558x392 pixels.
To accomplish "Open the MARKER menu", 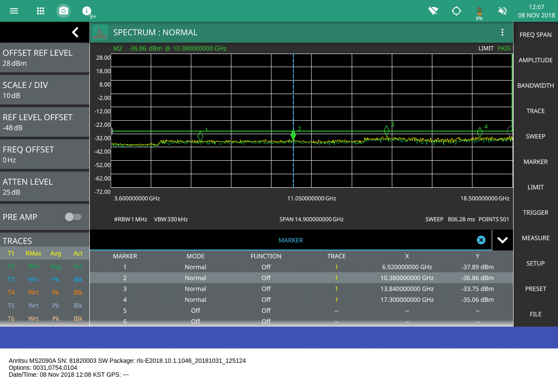I will tap(536, 162).
